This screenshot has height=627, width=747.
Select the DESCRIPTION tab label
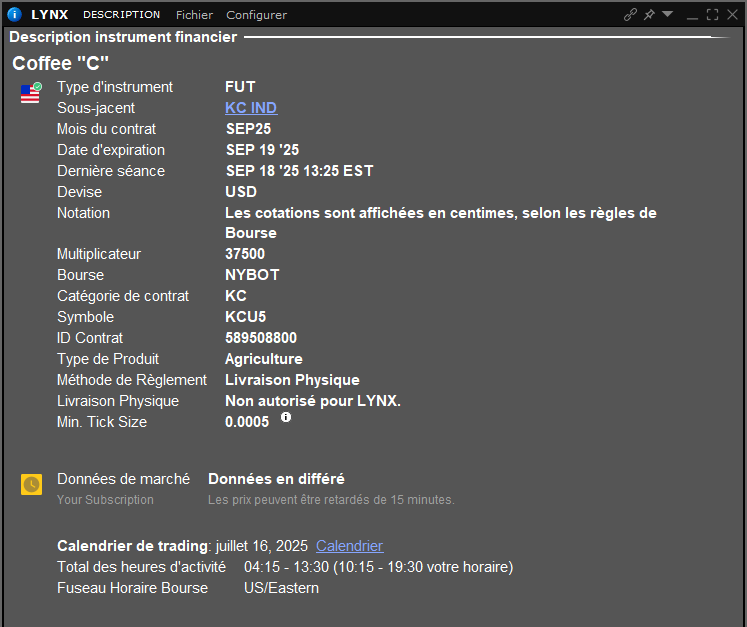point(121,15)
